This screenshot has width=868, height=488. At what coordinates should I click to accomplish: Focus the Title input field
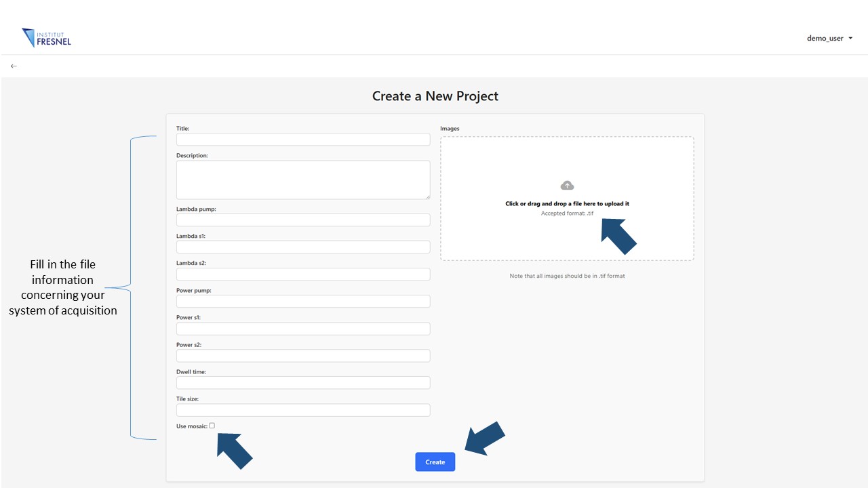click(303, 139)
